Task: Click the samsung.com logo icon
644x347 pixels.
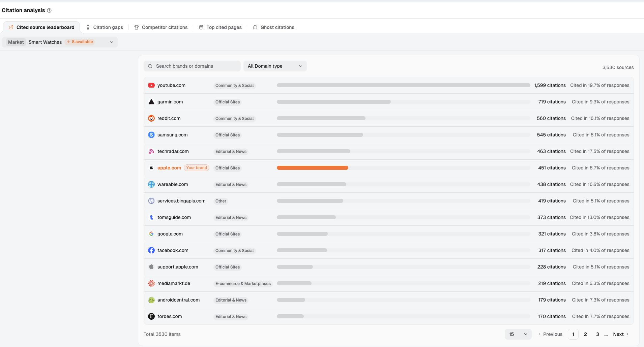Action: tap(151, 135)
